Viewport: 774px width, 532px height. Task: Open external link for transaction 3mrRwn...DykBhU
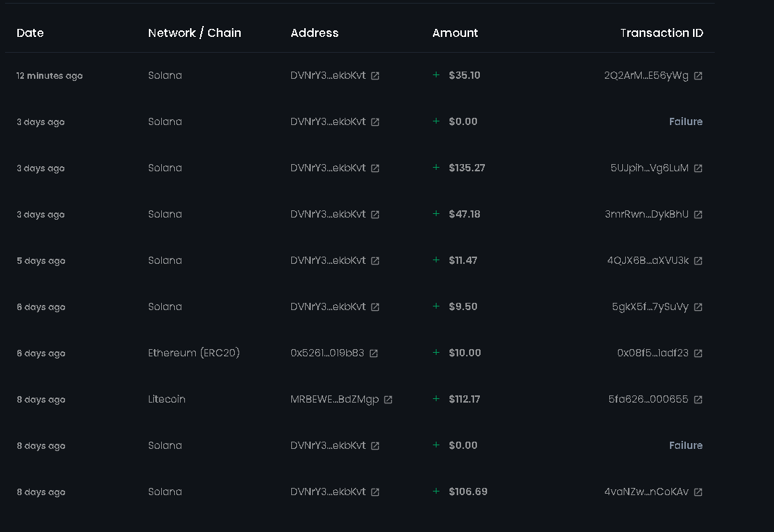click(698, 215)
